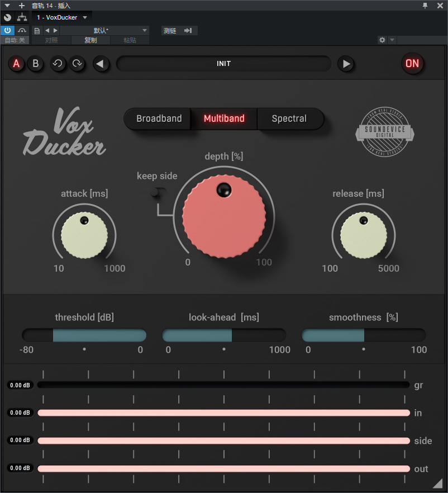Screen dimensions: 448x493
Task: Expand the 1 - VoxDucker plugin dropdown
Action: click(85, 18)
